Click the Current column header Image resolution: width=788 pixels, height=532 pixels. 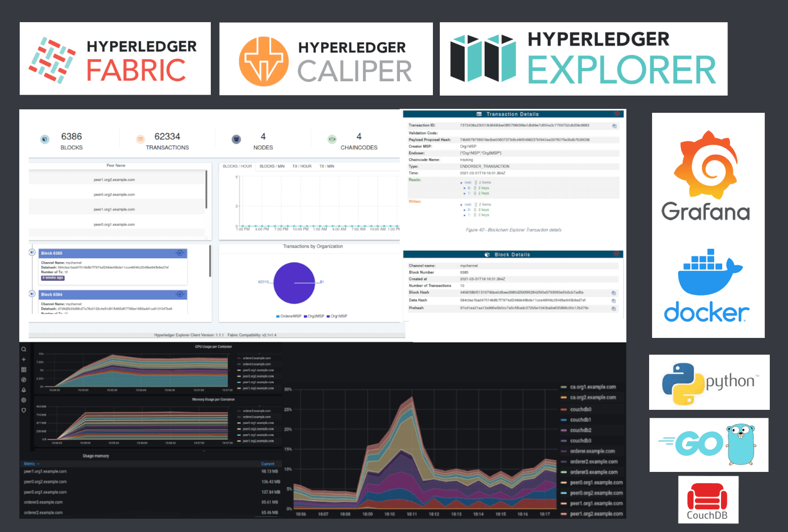pos(268,464)
